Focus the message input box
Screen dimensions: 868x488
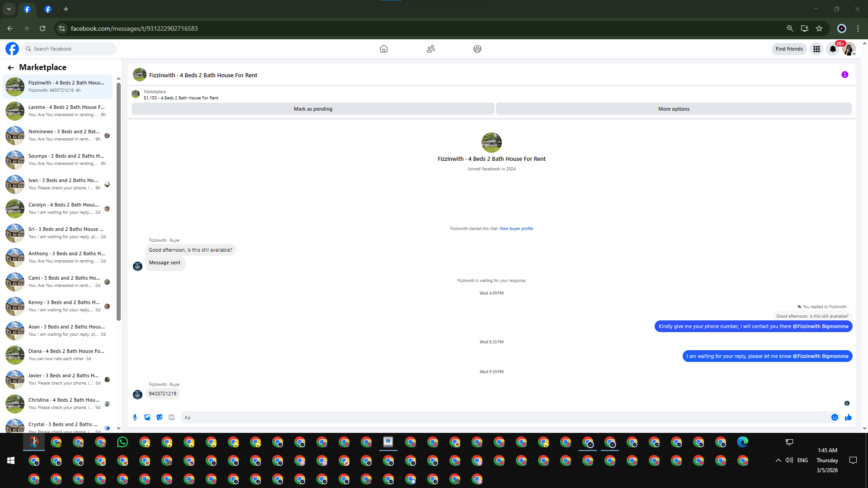[x=504, y=418]
